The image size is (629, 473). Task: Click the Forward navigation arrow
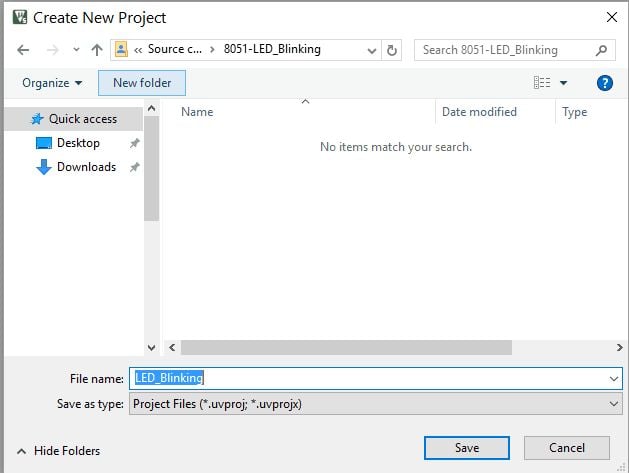tap(50, 50)
